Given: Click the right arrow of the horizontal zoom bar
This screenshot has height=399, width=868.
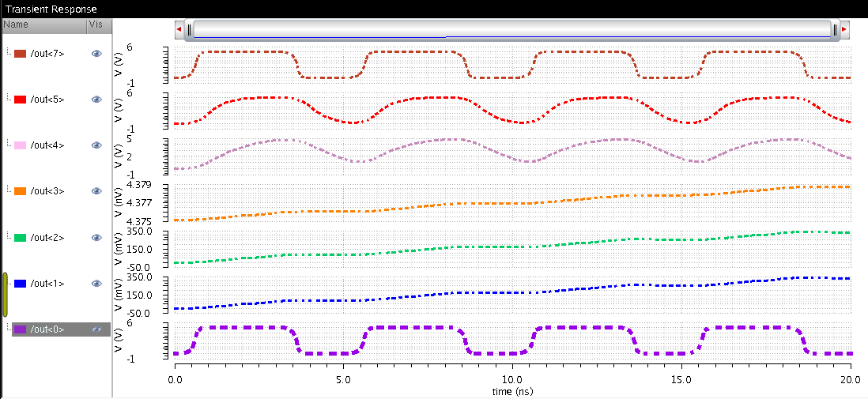Looking at the screenshot, I should coord(844,29).
